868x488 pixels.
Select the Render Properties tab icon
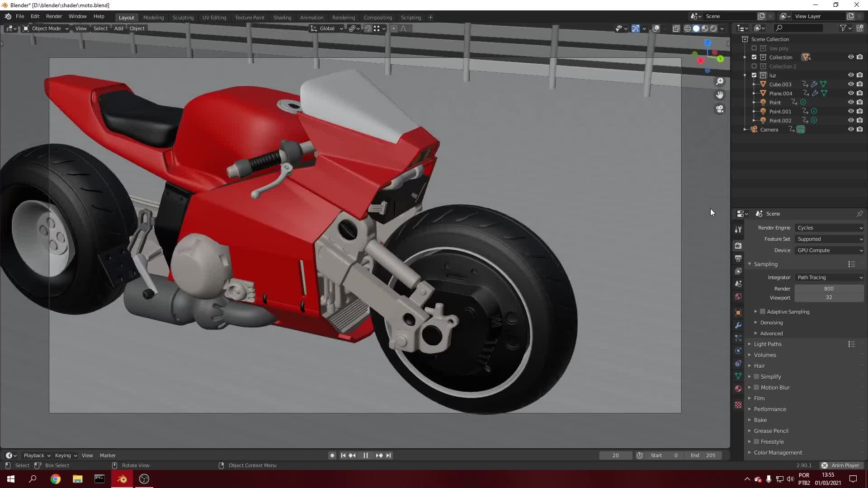[x=738, y=246]
